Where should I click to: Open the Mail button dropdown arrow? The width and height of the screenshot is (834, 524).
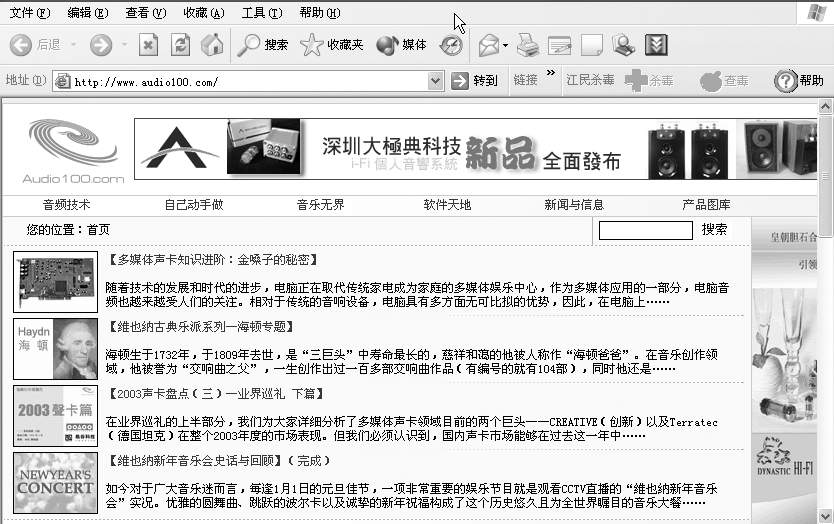coord(505,45)
